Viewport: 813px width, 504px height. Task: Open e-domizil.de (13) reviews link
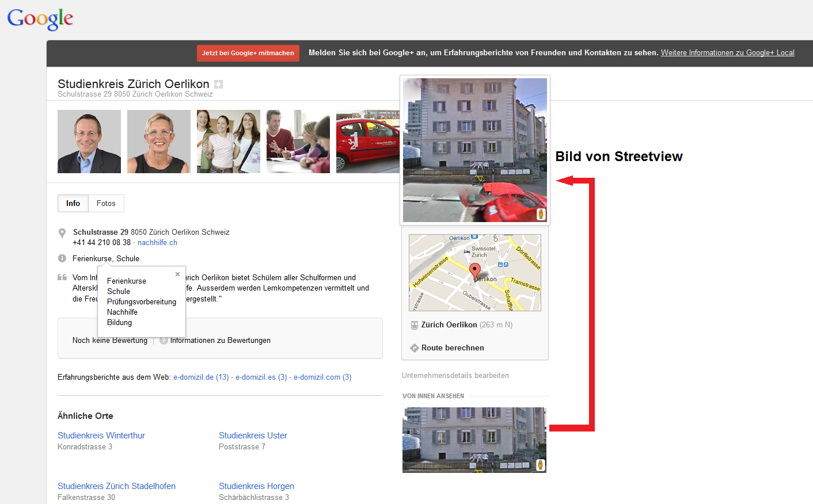coord(201,377)
